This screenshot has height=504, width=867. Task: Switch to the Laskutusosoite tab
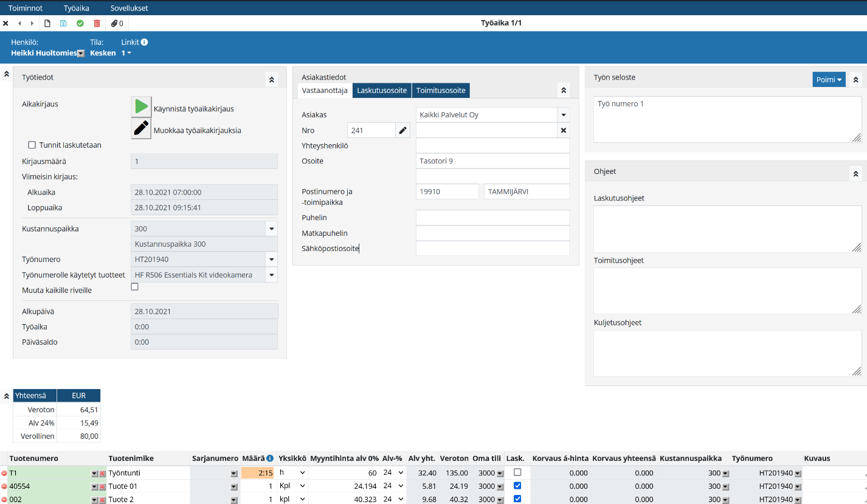tap(382, 91)
